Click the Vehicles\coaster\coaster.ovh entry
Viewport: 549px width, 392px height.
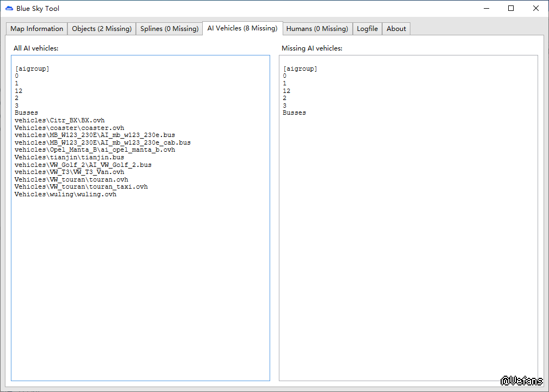(x=69, y=128)
